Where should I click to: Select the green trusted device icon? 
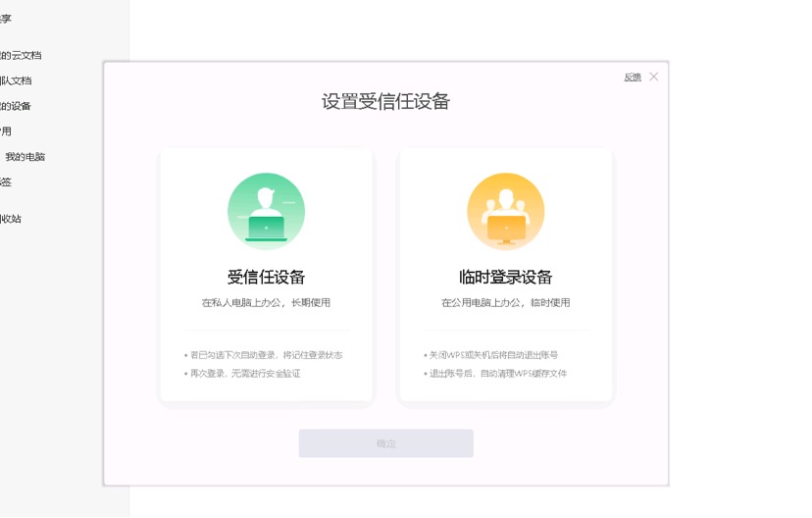click(x=266, y=212)
